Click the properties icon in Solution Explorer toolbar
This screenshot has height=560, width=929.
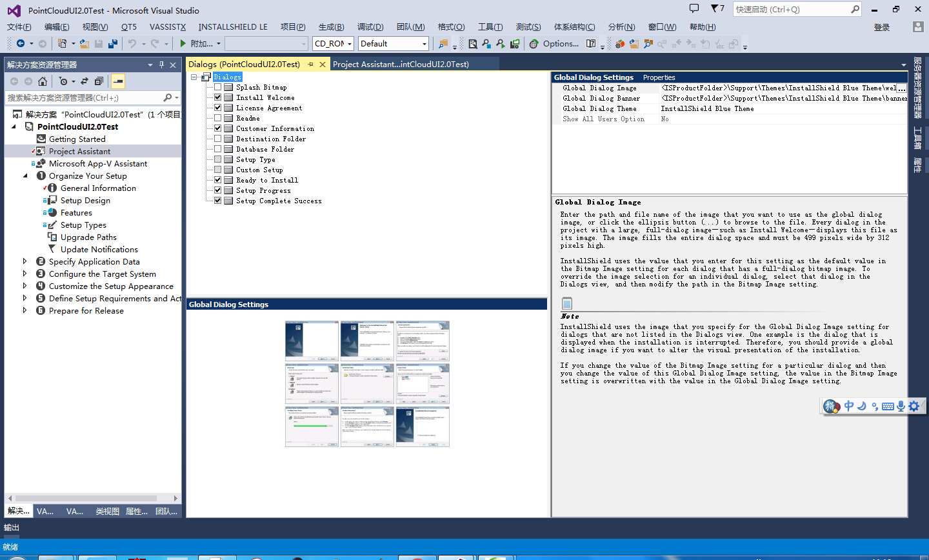click(x=118, y=81)
